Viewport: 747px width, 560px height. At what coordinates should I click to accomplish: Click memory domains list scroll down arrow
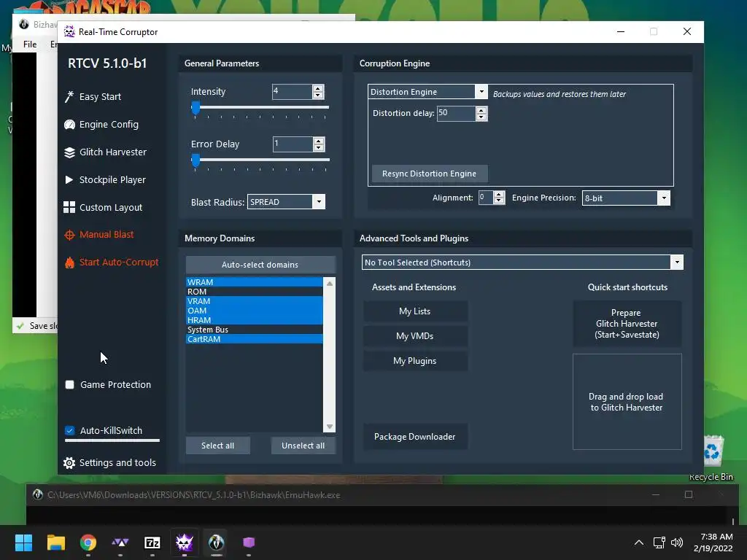coord(329,427)
